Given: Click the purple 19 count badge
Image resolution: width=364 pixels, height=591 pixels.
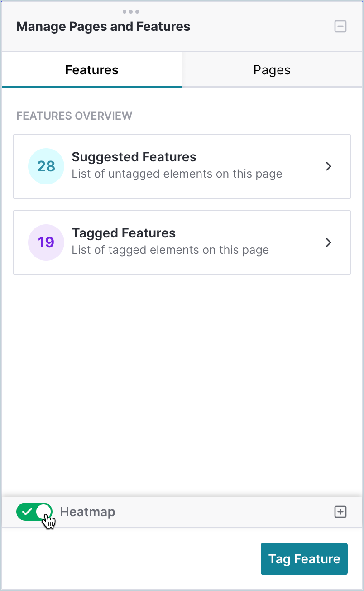Looking at the screenshot, I should click(x=46, y=242).
